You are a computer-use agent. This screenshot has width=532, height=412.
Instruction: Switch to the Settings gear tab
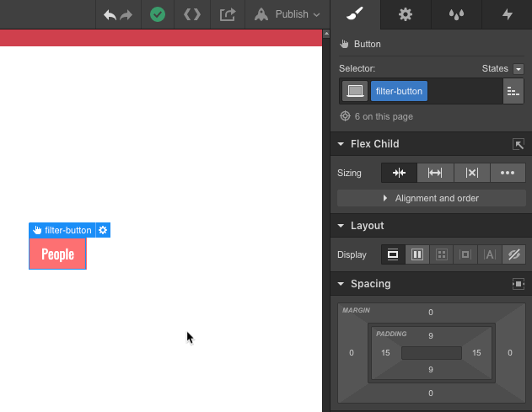pyautogui.click(x=405, y=14)
